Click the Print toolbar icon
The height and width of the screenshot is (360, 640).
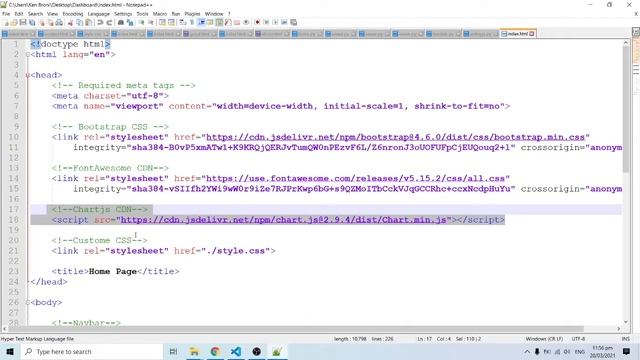point(59,22)
